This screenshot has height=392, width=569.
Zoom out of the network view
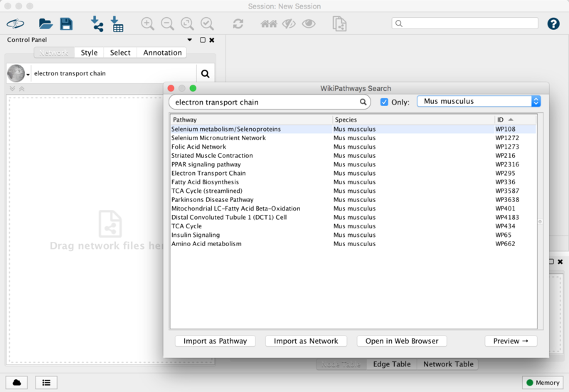(x=167, y=24)
